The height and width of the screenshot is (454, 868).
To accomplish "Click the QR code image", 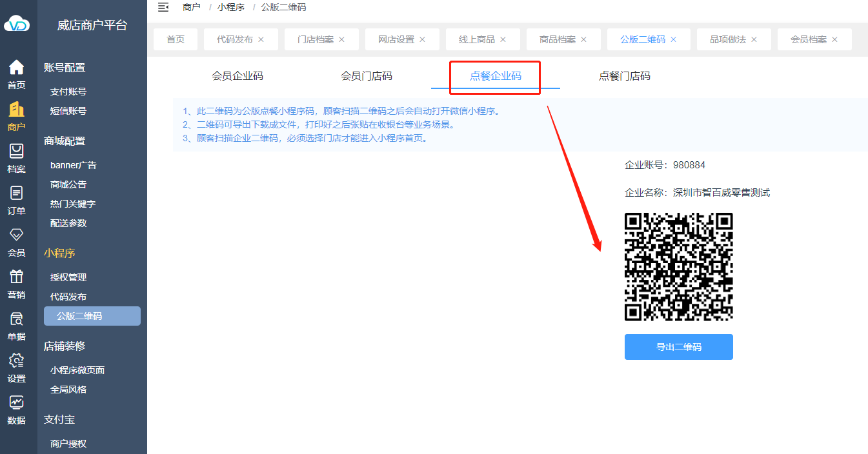I will (x=678, y=266).
